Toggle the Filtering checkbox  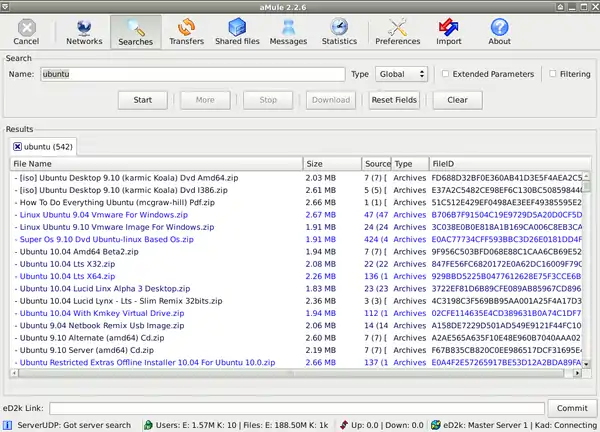point(552,74)
